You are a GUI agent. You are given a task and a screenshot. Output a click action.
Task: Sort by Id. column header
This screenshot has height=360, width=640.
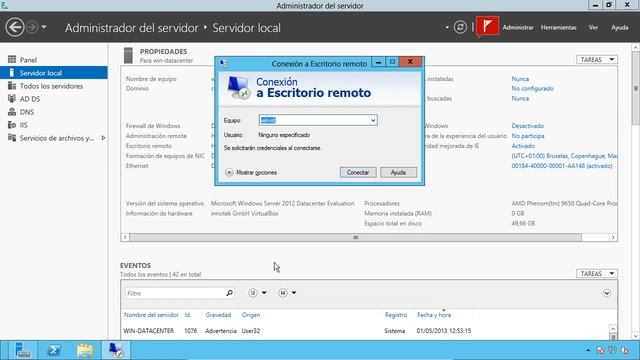(x=188, y=315)
